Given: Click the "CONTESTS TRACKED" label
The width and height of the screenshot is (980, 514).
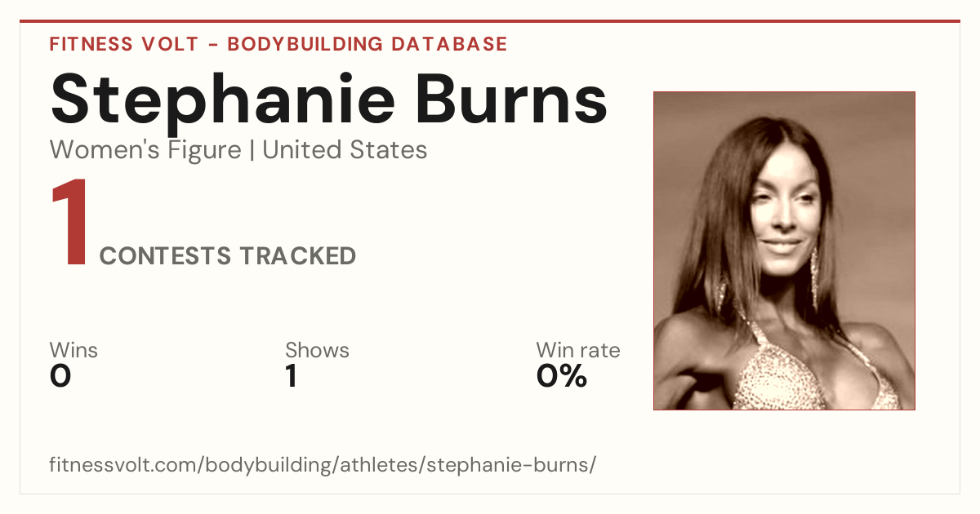Looking at the screenshot, I should [228, 256].
